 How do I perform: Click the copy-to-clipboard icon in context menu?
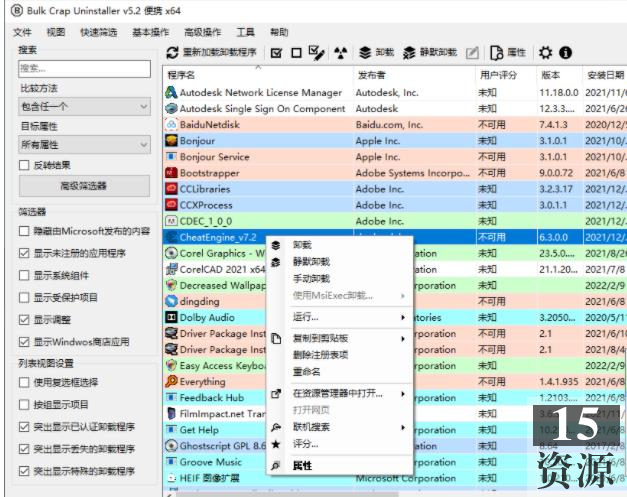(276, 338)
